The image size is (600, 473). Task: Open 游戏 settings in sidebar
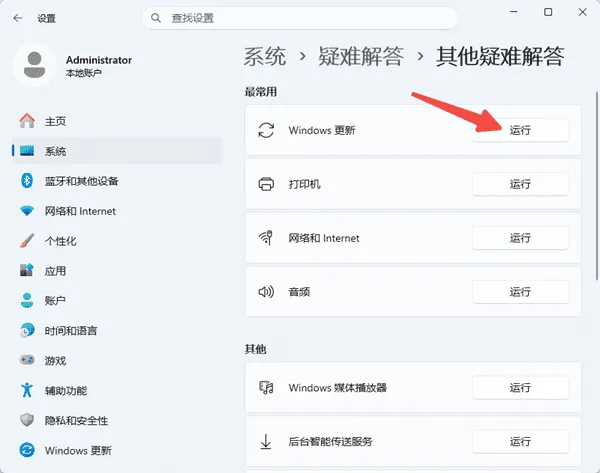117,360
